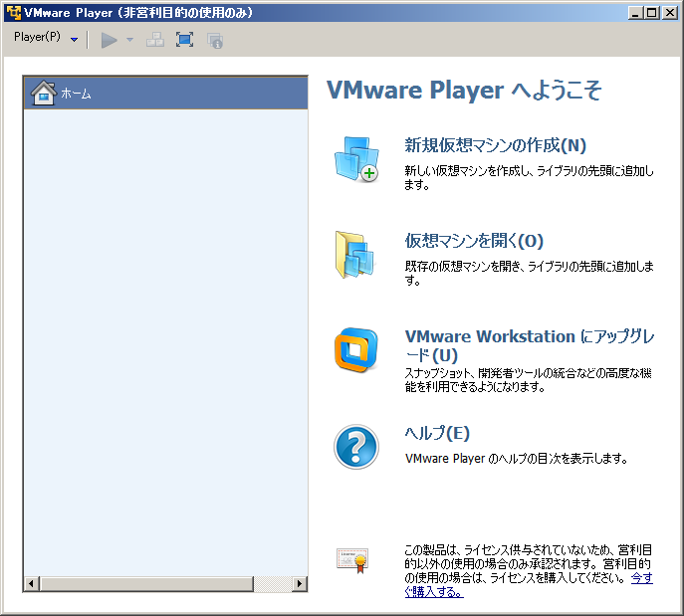
Task: Click the blue question mark help icon
Action: [x=356, y=447]
